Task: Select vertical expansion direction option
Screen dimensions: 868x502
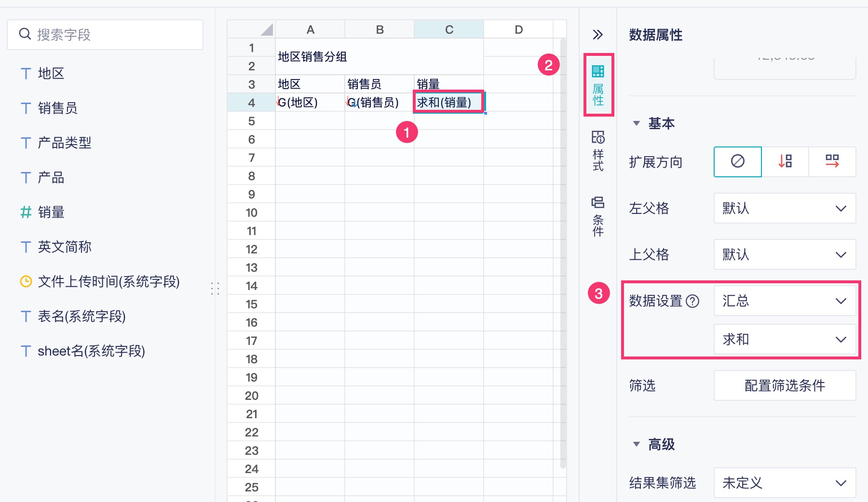Action: coord(785,161)
